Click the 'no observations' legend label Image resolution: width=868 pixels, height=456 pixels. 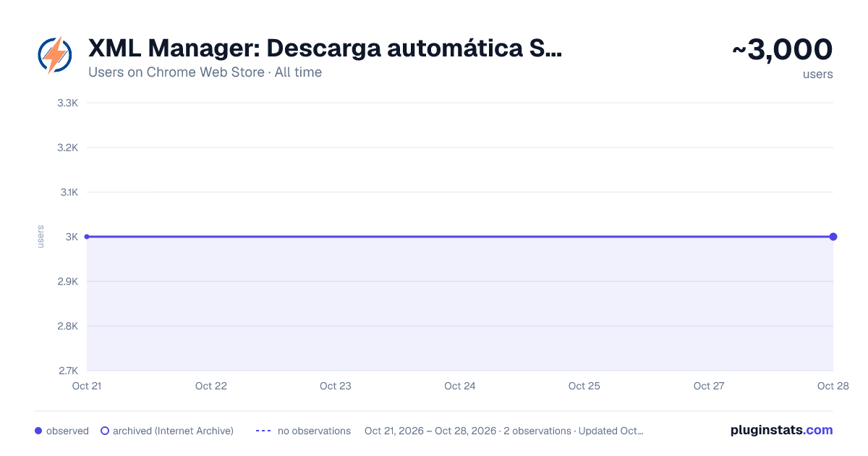pos(314,431)
